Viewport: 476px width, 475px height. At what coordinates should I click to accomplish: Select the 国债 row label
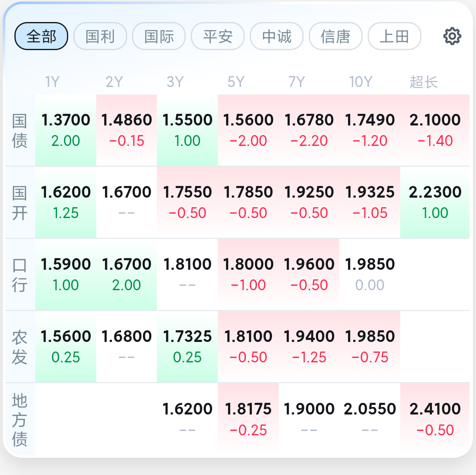[20, 131]
